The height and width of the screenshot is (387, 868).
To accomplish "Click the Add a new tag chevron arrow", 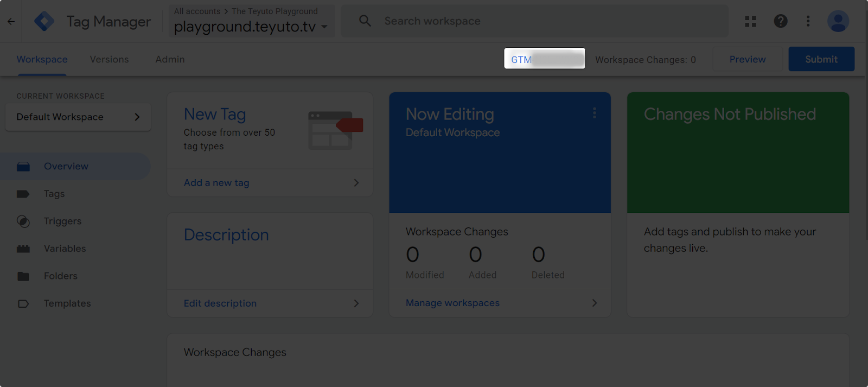I will click(x=356, y=183).
